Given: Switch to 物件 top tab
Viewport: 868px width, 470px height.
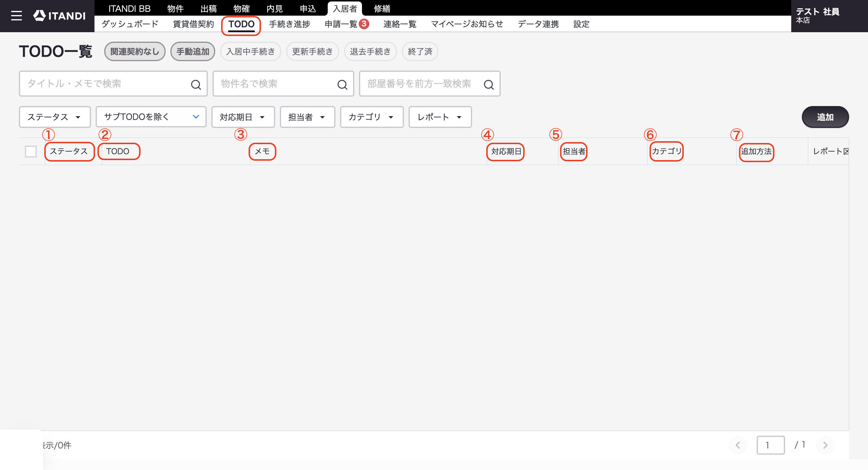Looking at the screenshot, I should click(x=175, y=9).
